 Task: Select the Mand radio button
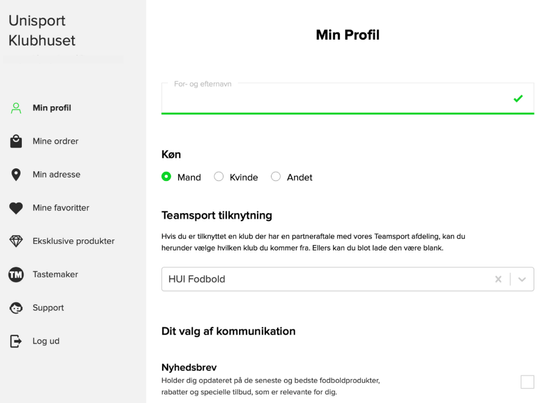[166, 177]
